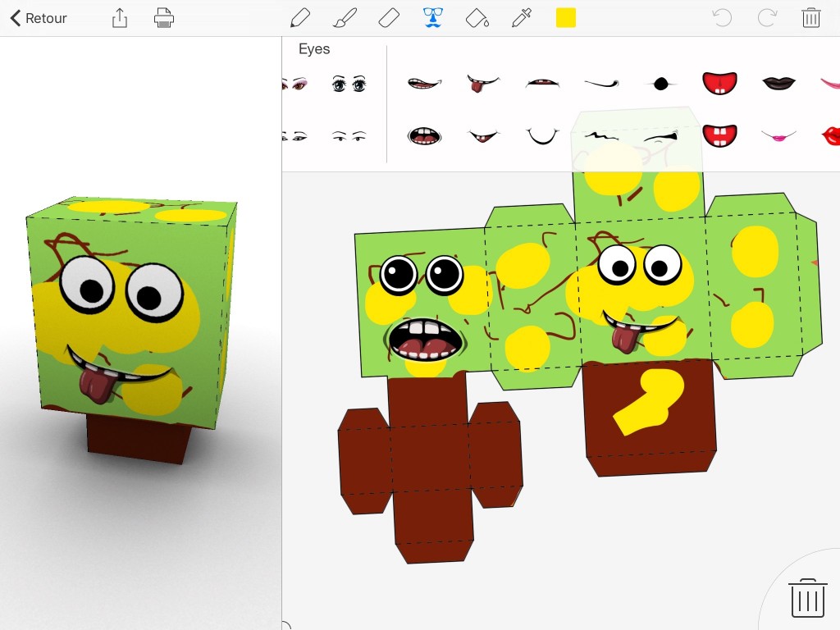Select the Paintbrush tool

point(345,18)
